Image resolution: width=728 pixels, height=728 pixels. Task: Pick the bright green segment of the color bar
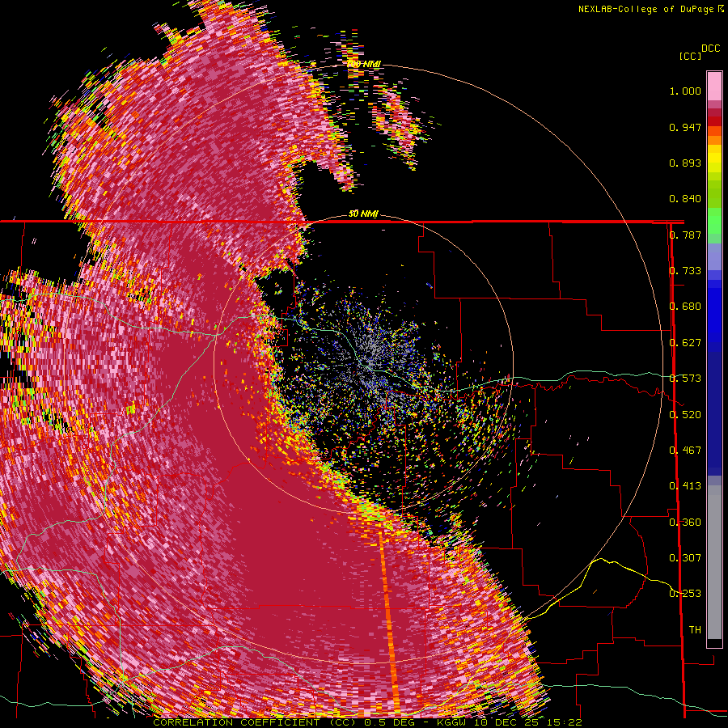click(714, 221)
